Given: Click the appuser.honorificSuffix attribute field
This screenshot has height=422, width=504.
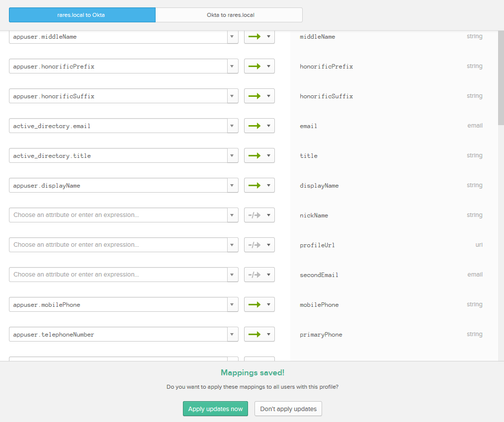Looking at the screenshot, I should (118, 96).
